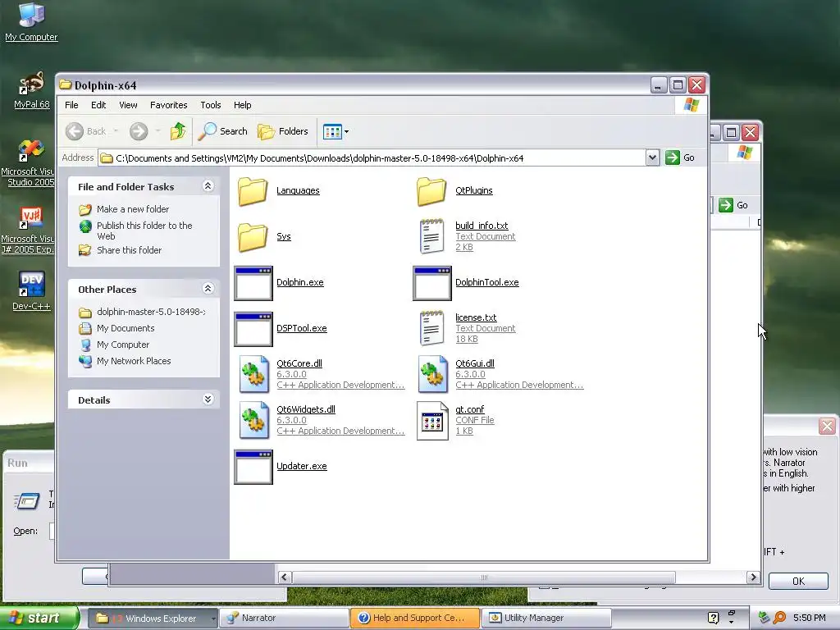This screenshot has height=630, width=840.
Task: Click the Up folder toolbar icon
Action: (178, 131)
